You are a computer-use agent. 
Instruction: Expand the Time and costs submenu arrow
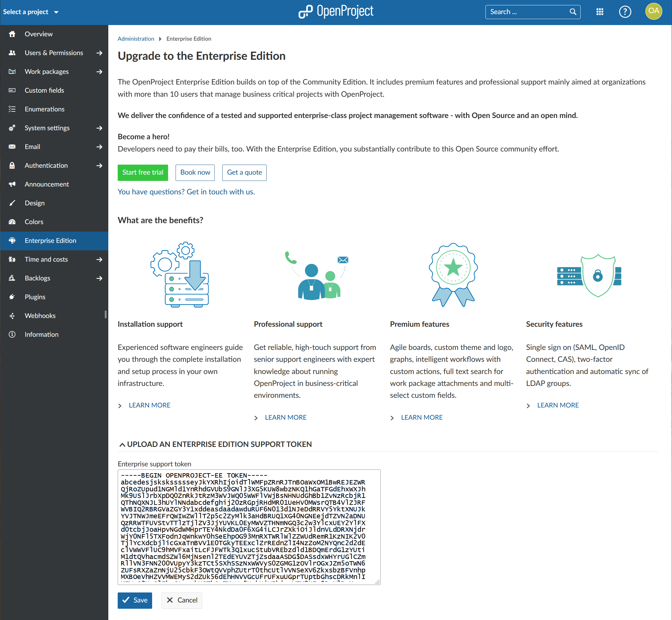point(100,259)
